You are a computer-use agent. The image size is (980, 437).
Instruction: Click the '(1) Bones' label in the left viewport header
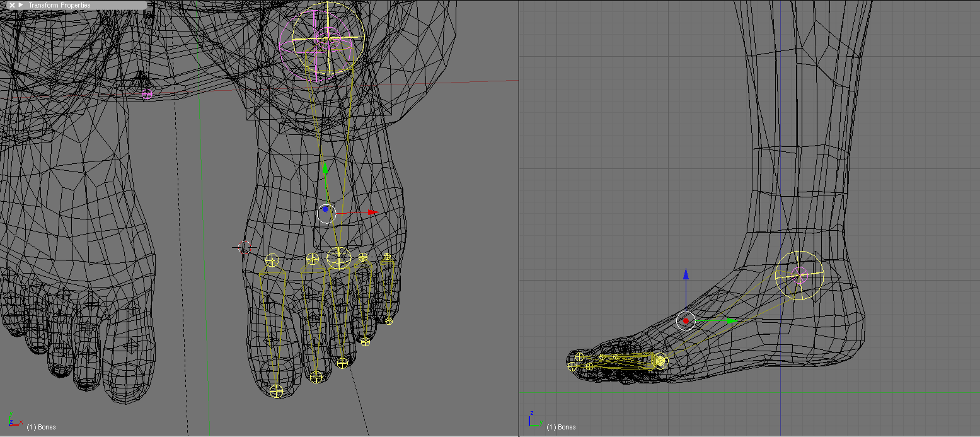click(x=42, y=427)
